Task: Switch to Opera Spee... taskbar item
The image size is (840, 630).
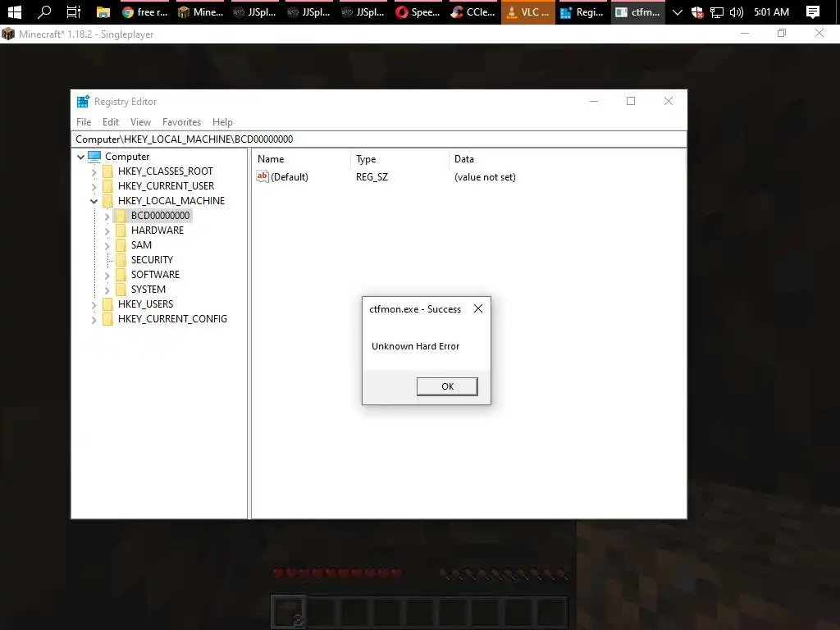Action: click(418, 11)
